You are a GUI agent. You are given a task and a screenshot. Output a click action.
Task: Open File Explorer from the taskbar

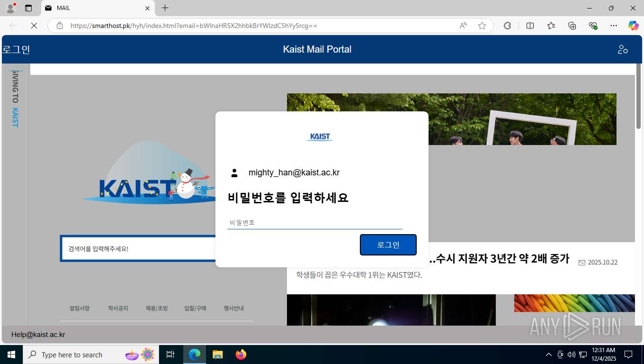pyautogui.click(x=217, y=355)
